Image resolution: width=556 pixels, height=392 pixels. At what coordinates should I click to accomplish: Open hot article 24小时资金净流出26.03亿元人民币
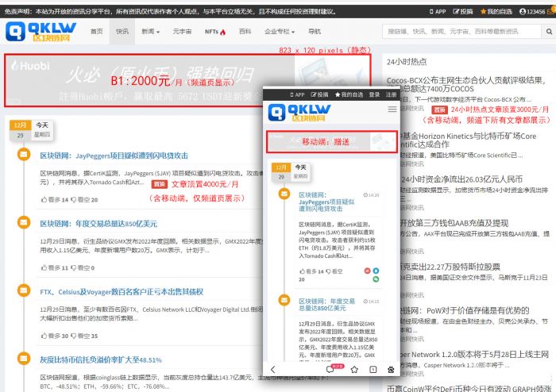[x=461, y=179]
